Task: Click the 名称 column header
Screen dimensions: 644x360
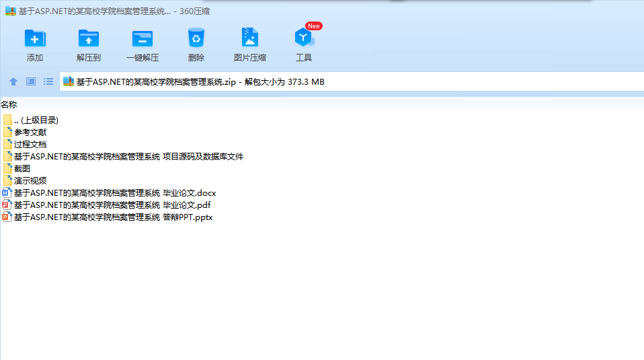Action: [9, 105]
